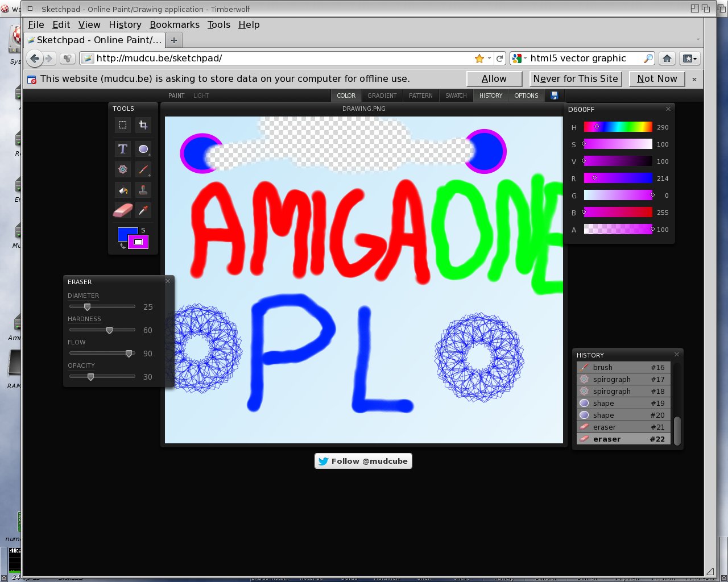Screen dimensions: 728x582
Task: Adjust the Hue slider
Action: click(618, 127)
